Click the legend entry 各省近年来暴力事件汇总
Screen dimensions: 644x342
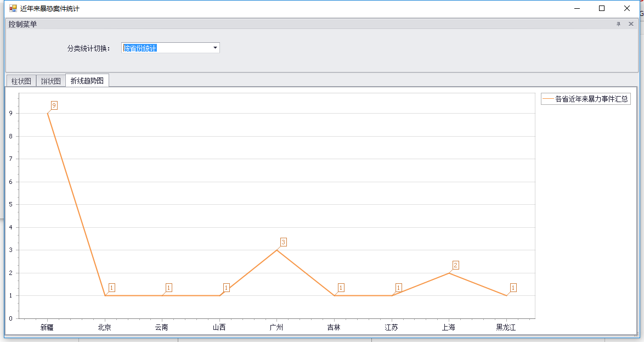586,99
